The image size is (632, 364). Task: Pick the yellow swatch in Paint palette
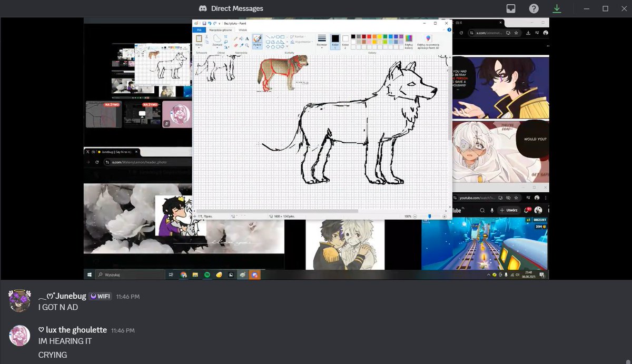click(x=380, y=36)
